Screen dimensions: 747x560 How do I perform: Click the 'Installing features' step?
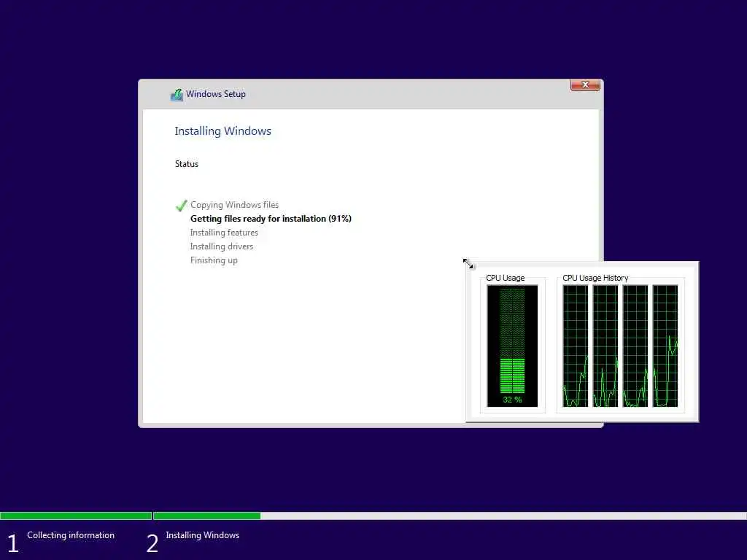224,233
